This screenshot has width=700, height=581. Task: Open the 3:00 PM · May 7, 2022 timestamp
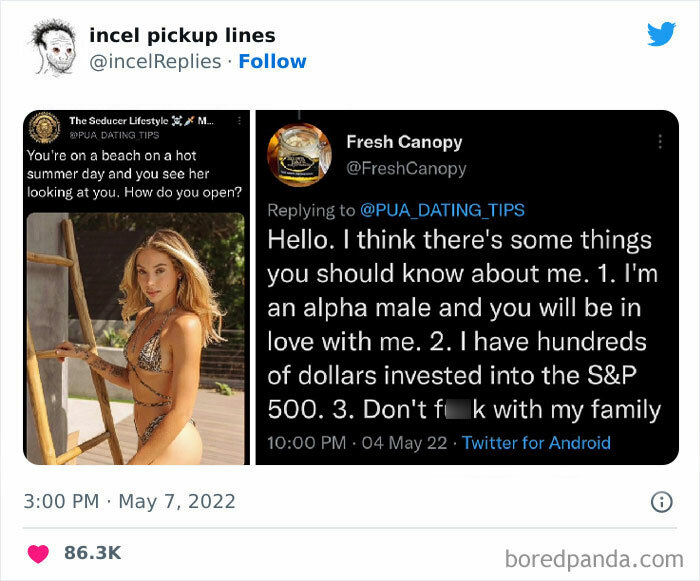127,502
